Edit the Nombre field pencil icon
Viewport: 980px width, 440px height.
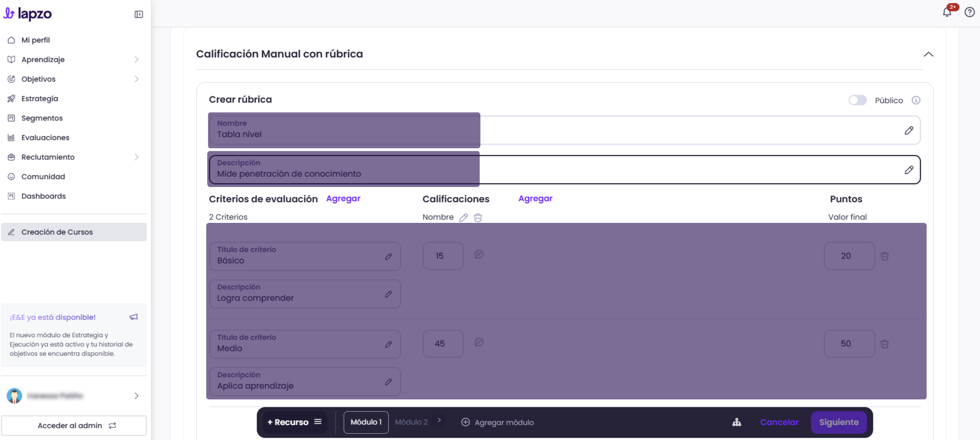pos(909,131)
